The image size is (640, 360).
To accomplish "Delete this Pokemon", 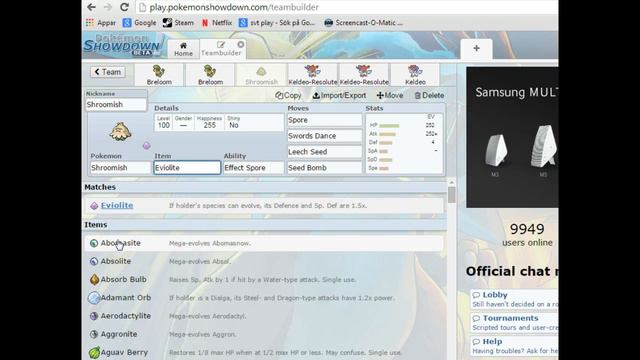I will click(429, 96).
